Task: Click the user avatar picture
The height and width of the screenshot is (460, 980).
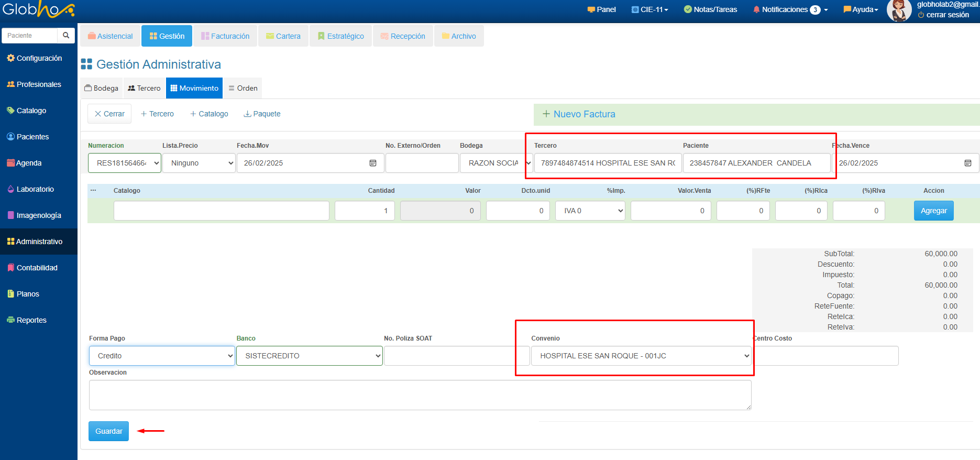Action: click(x=899, y=10)
